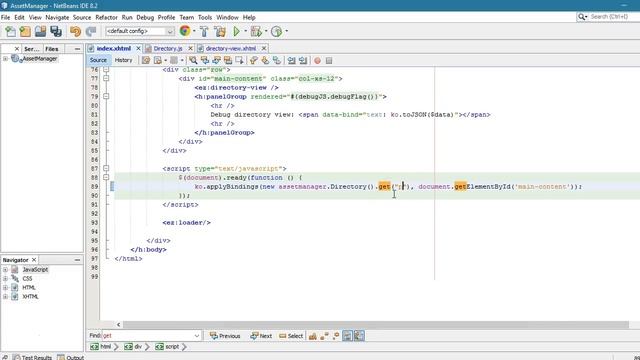This screenshot has height=360, width=640.
Task: Click the Toggle Rectangular Selection editor icon
Action: (239, 60)
